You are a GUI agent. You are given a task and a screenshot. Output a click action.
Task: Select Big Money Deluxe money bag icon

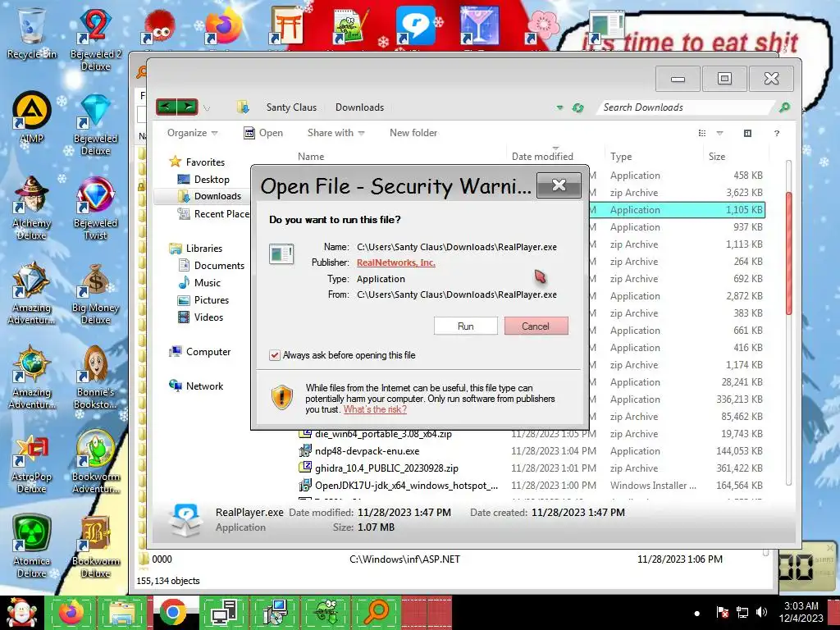pyautogui.click(x=95, y=294)
